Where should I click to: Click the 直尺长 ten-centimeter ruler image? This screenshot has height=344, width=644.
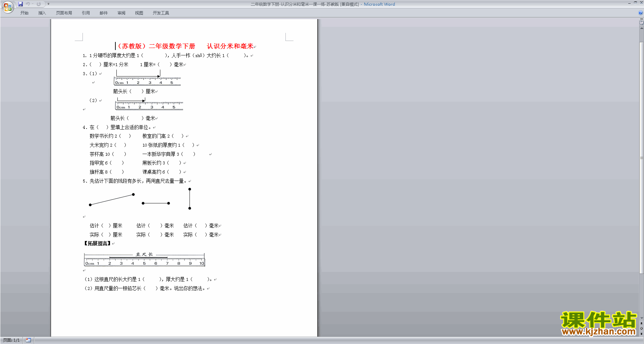pyautogui.click(x=144, y=259)
